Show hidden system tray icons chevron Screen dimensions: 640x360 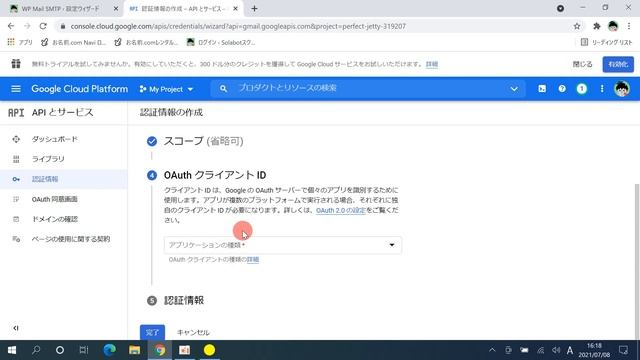click(492, 350)
